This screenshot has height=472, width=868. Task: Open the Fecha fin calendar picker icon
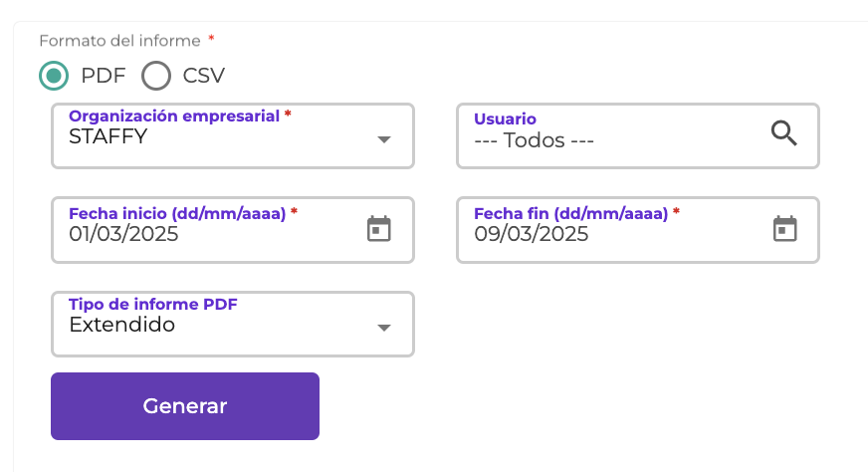point(785,229)
